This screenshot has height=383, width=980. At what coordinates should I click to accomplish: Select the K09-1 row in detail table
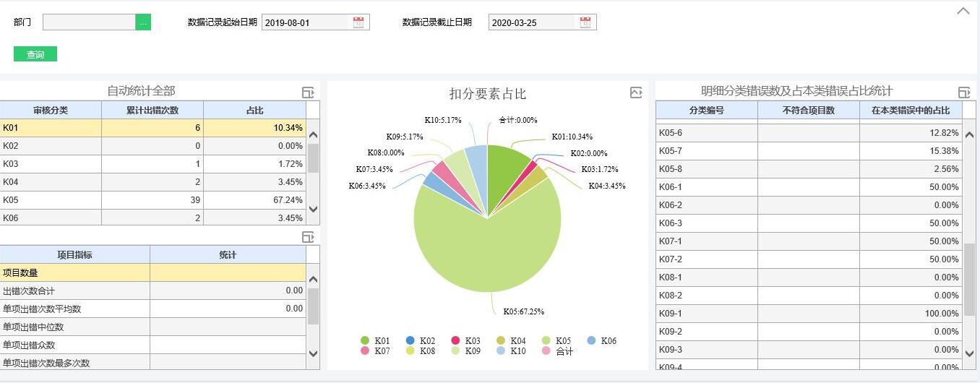[809, 314]
